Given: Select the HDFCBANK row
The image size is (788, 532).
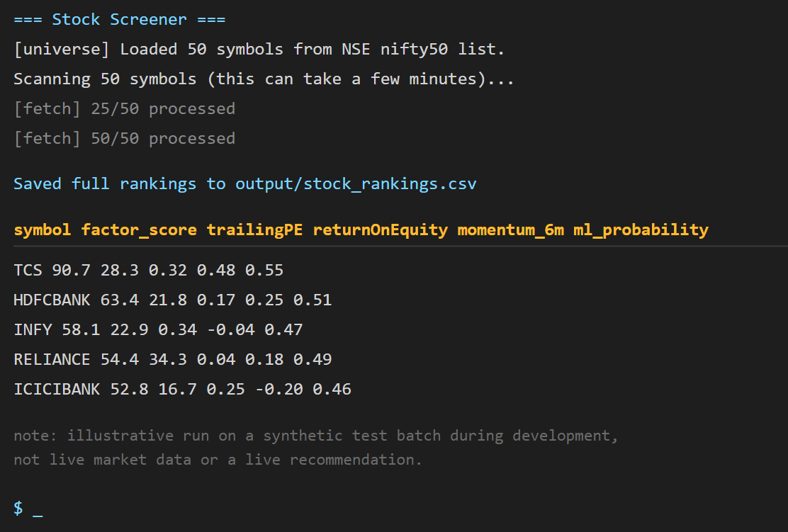Looking at the screenshot, I should coord(172,300).
